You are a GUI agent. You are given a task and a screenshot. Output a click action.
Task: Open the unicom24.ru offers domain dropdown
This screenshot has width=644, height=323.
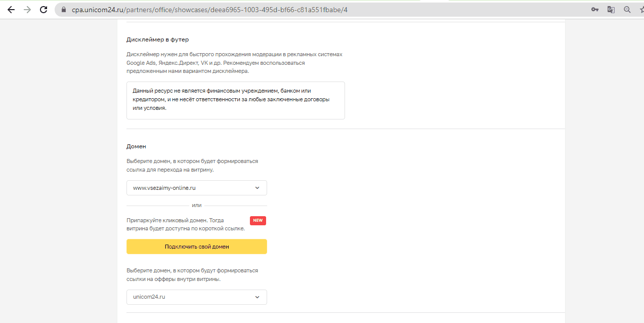click(196, 297)
